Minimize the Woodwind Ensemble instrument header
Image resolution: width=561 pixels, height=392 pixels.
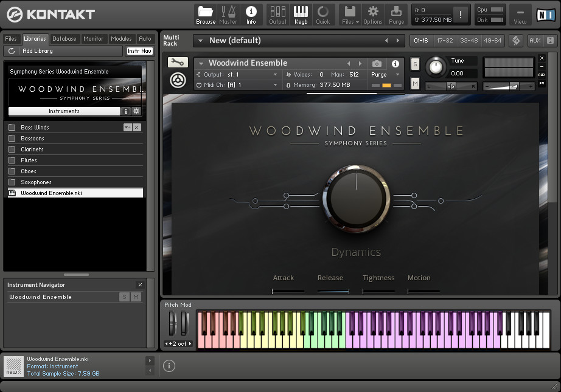pyautogui.click(x=542, y=66)
